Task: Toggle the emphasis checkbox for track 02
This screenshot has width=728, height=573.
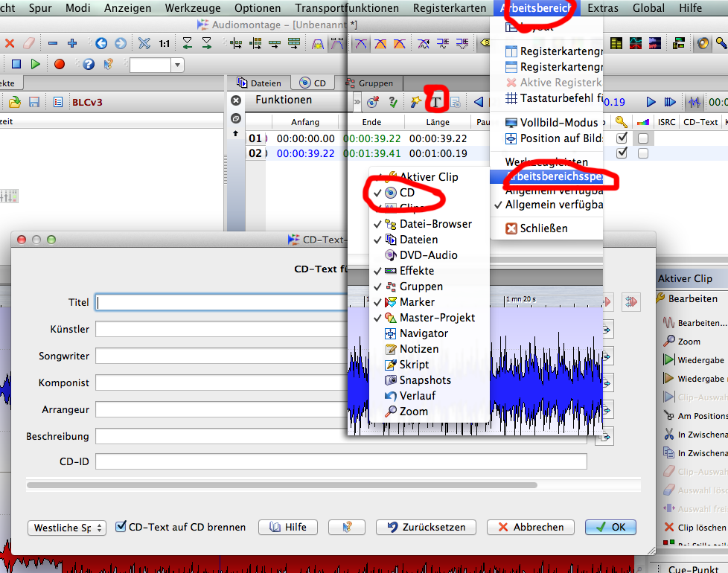Action: (643, 153)
